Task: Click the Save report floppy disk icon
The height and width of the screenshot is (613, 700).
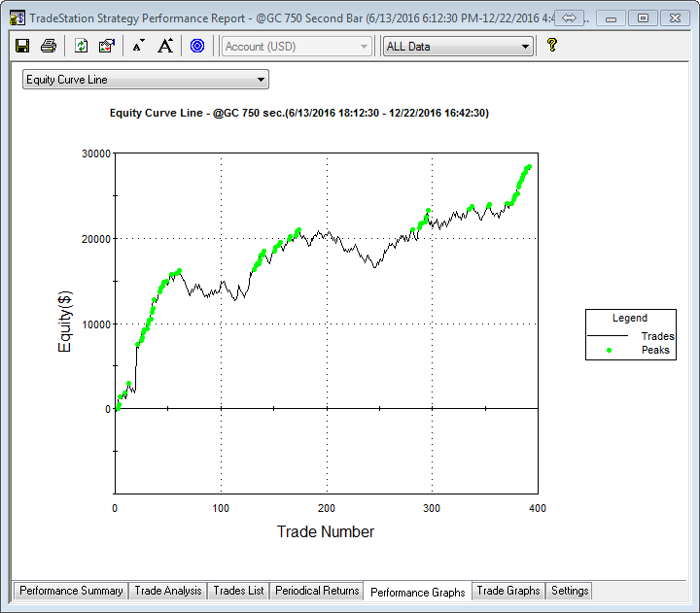Action: click(22, 46)
